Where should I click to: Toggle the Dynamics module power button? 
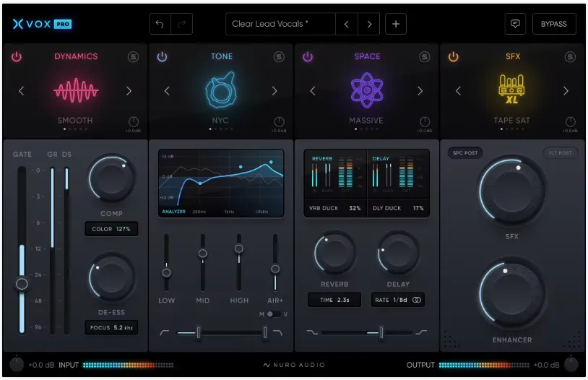click(x=17, y=56)
